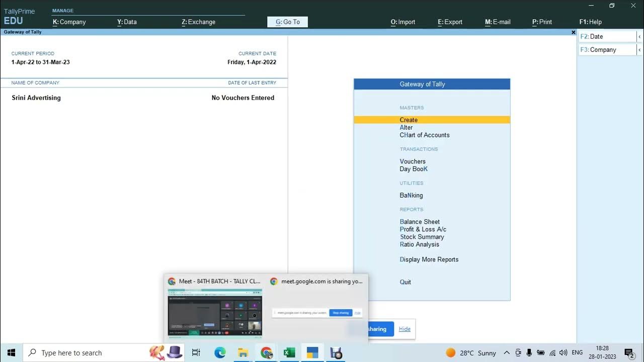
Task: Click the Hide link on the sharing bar
Action: coord(405,329)
